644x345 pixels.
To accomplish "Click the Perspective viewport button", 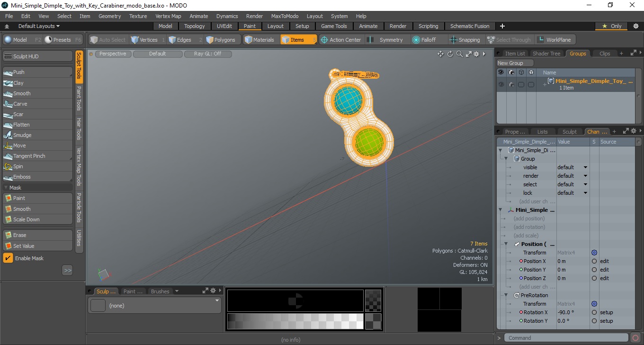I will pos(113,54).
